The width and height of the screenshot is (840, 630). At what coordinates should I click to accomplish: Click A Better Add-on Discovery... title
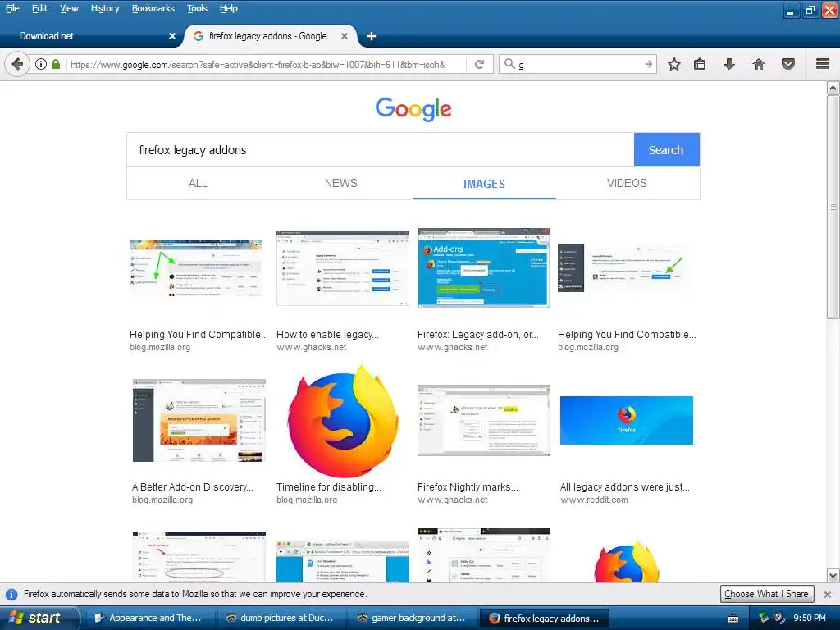click(x=192, y=487)
